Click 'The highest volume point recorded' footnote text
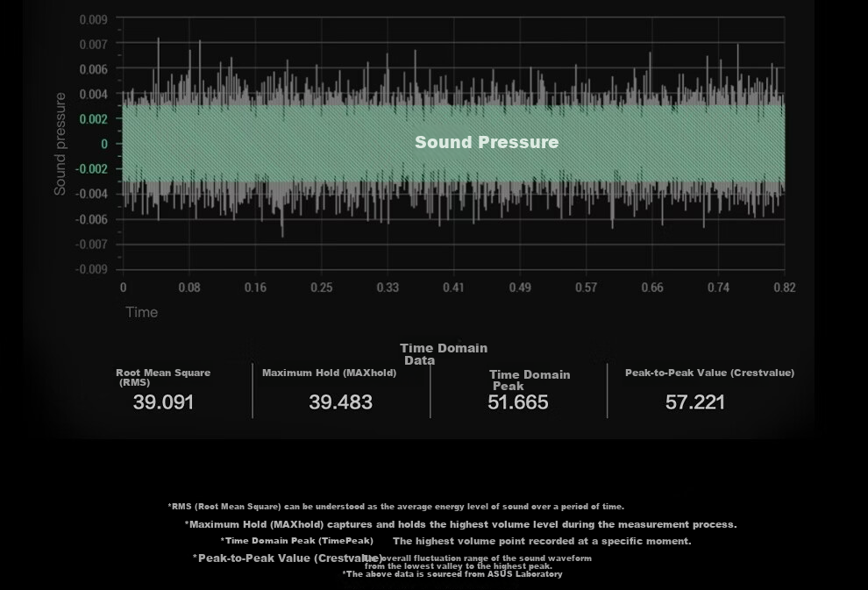Viewport: 868px width, 590px height. (542, 541)
